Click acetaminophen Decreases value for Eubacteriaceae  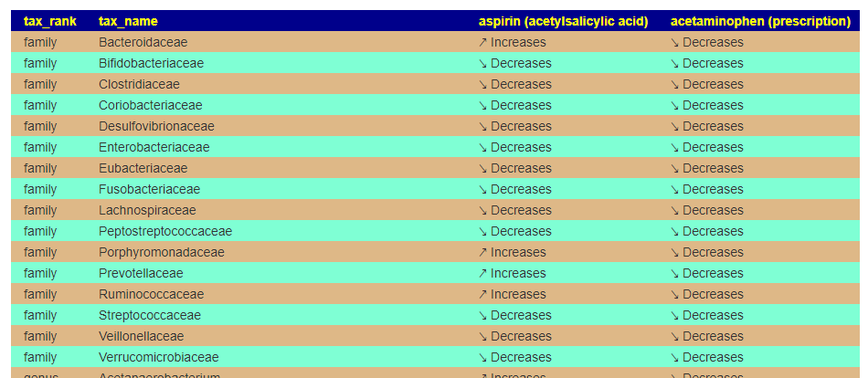[x=707, y=168]
